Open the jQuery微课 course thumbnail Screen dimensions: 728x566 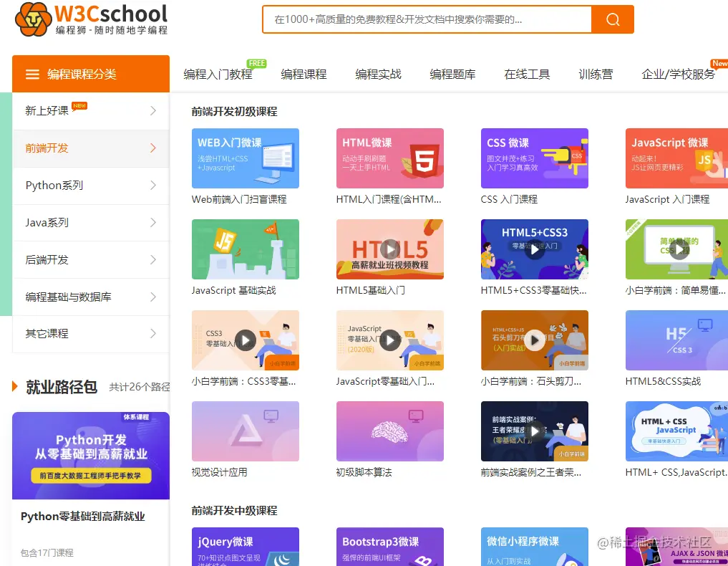click(245, 547)
